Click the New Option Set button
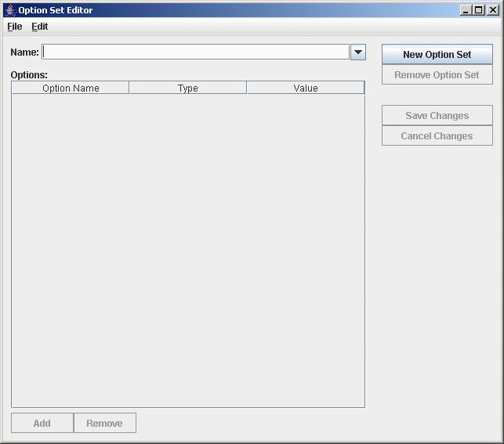 tap(437, 54)
